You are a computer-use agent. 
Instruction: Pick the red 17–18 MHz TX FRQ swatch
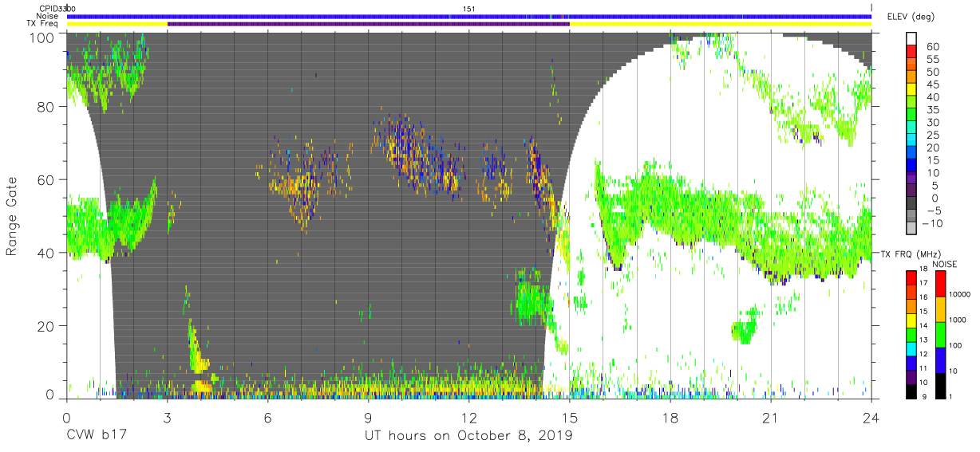click(x=913, y=277)
